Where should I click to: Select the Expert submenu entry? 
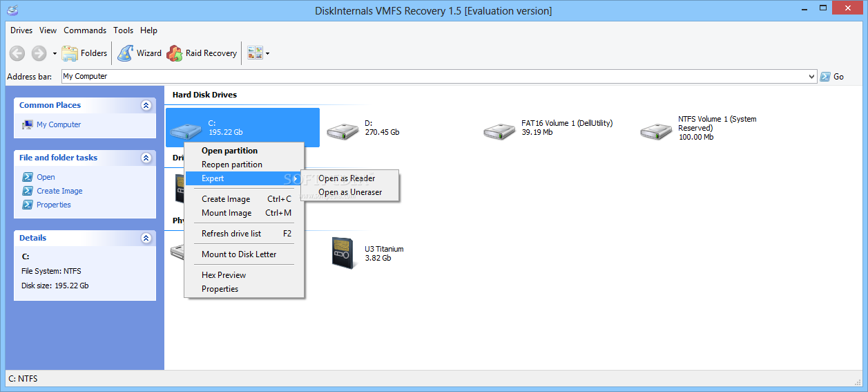click(244, 178)
